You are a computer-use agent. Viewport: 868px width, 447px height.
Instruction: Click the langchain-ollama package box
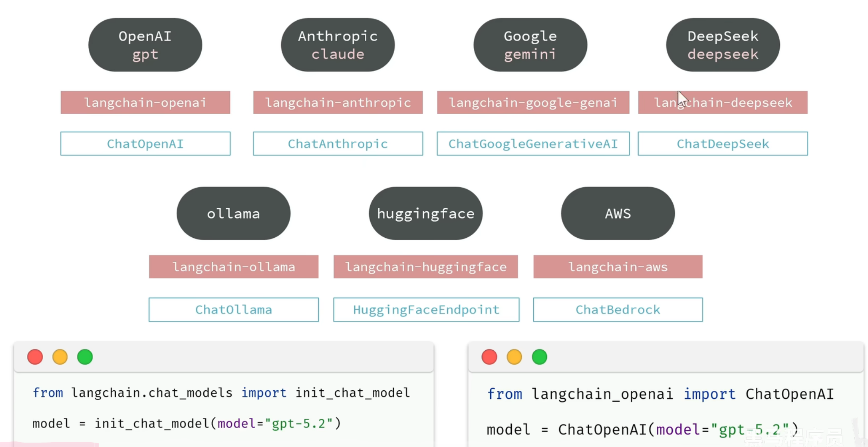pos(234,266)
